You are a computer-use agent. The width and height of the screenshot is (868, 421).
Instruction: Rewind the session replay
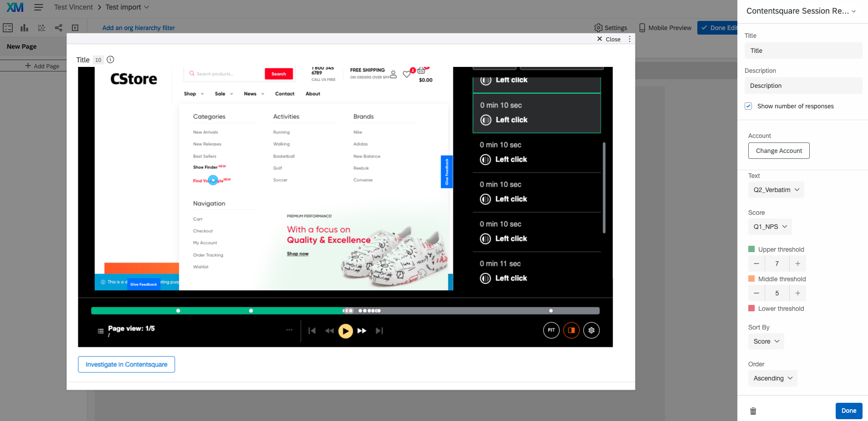pyautogui.click(x=330, y=331)
